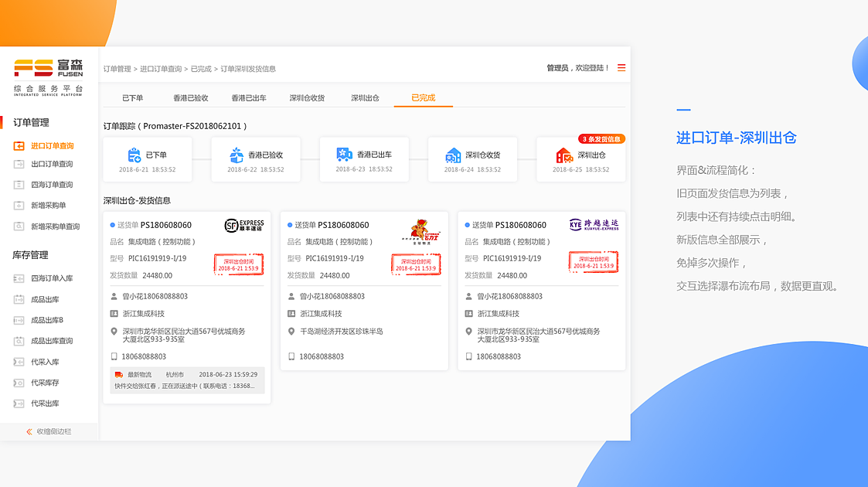Click the location pin icon in first card

point(114,332)
